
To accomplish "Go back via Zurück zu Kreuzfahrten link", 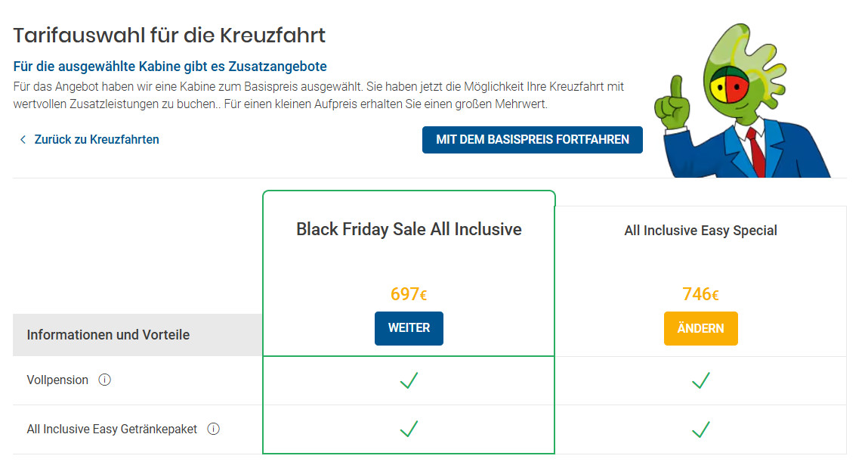I will pos(97,140).
